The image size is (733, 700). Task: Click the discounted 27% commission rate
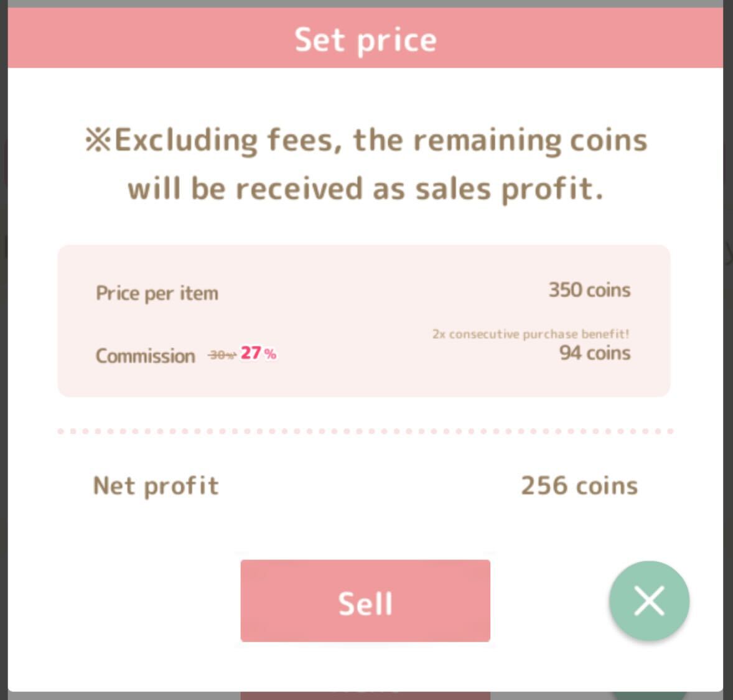(258, 353)
